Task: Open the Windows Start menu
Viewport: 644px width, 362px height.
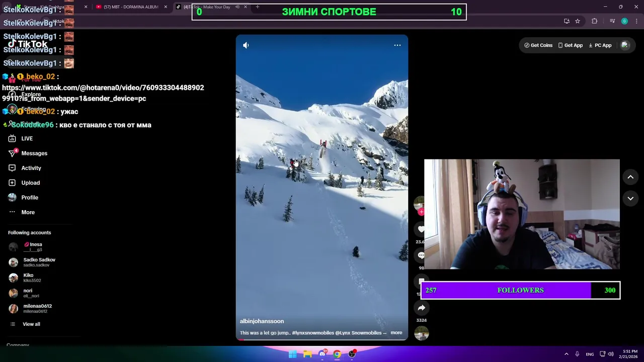Action: (292, 354)
